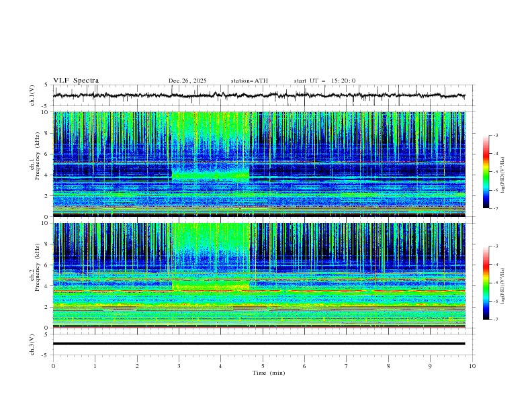Image resolution: width=532 pixels, height=411 pixels.
Task: Click the "station=ATH" label
Action: pyautogui.click(x=249, y=81)
